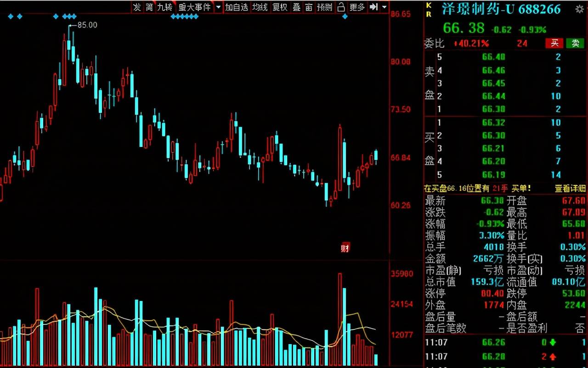Select the 买盘 level 5 price 66.19
The width and height of the screenshot is (588, 368).
tap(493, 175)
